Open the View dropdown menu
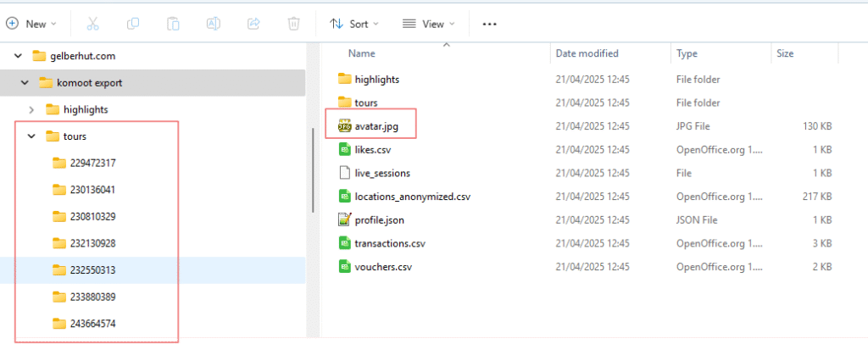This screenshot has height=344, width=868. click(428, 24)
